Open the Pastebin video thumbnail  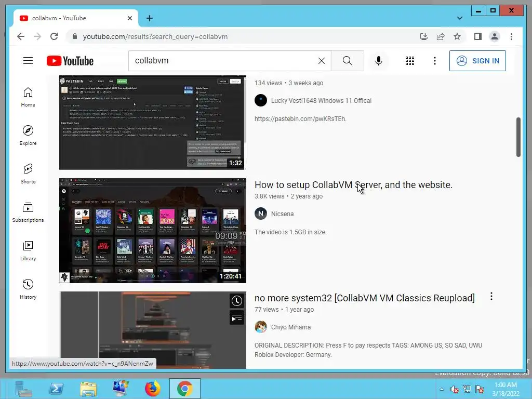click(x=153, y=123)
